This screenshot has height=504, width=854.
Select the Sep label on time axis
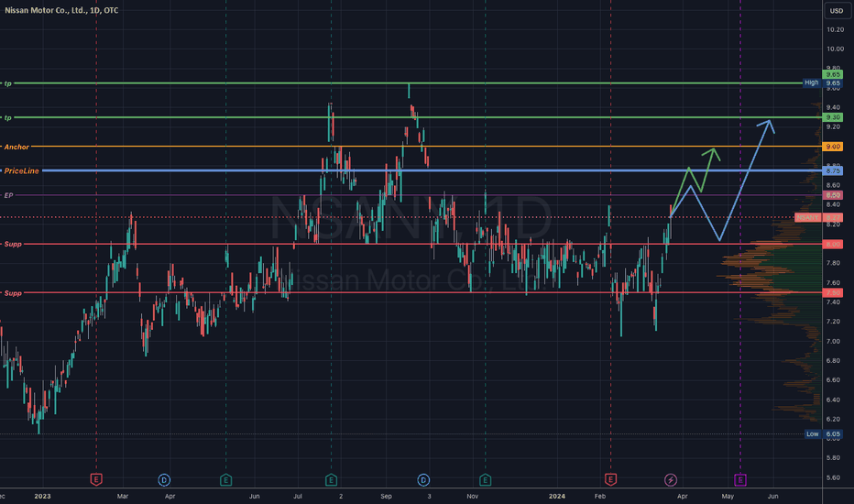pyautogui.click(x=386, y=496)
